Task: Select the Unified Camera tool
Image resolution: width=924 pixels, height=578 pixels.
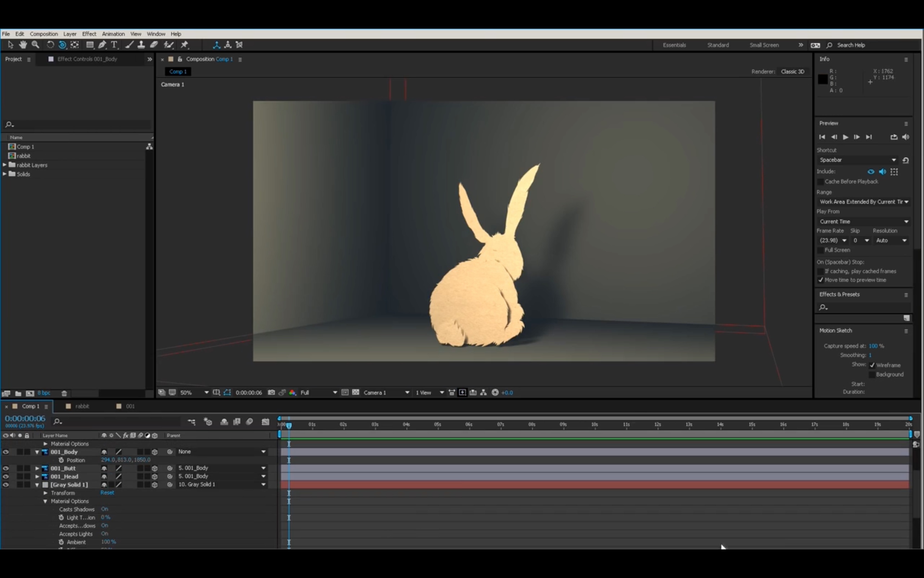Action: click(62, 45)
